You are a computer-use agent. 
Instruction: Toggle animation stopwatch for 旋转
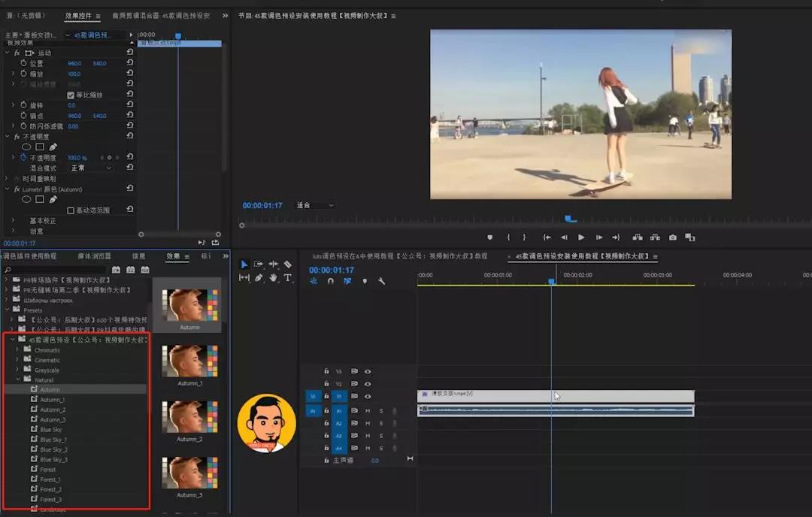pos(23,105)
